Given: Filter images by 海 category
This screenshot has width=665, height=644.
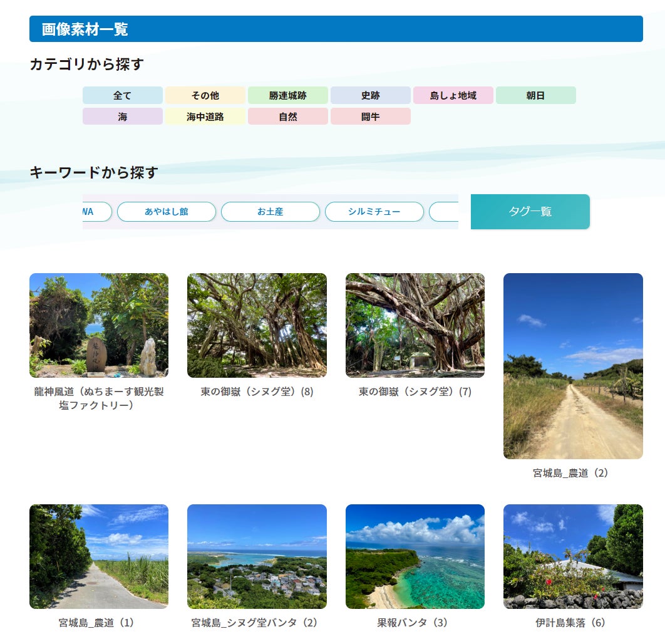Looking at the screenshot, I should tap(122, 116).
